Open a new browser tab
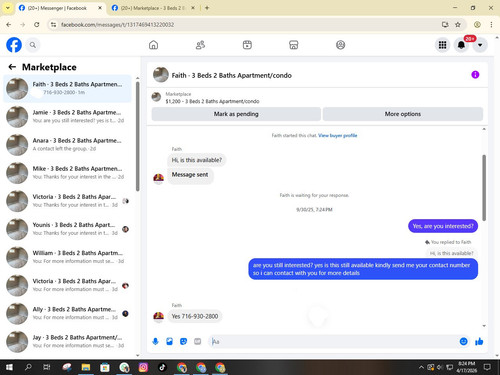Image resolution: width=500 pixels, height=375 pixels. coord(207,8)
